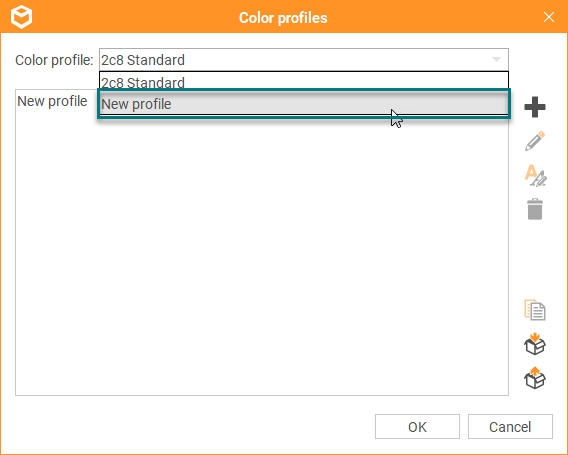The width and height of the screenshot is (568, 455).
Task: Close the Color profiles dialog
Action: coord(549,17)
